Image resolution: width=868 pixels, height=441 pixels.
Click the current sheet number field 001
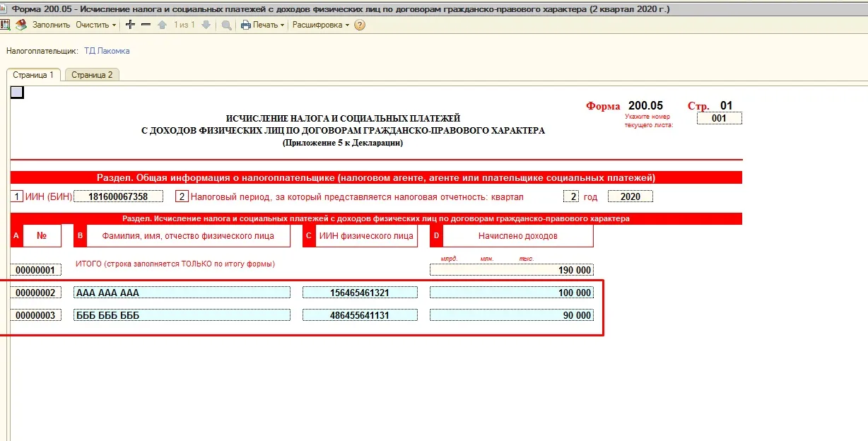719,119
